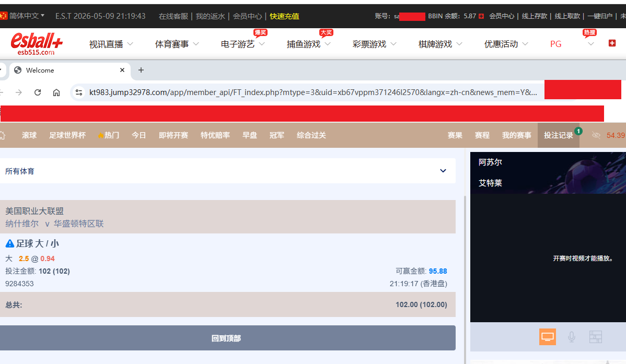Image resolution: width=626 pixels, height=364 pixels.
Task: Click the bet ID 9284353
Action: (x=19, y=284)
